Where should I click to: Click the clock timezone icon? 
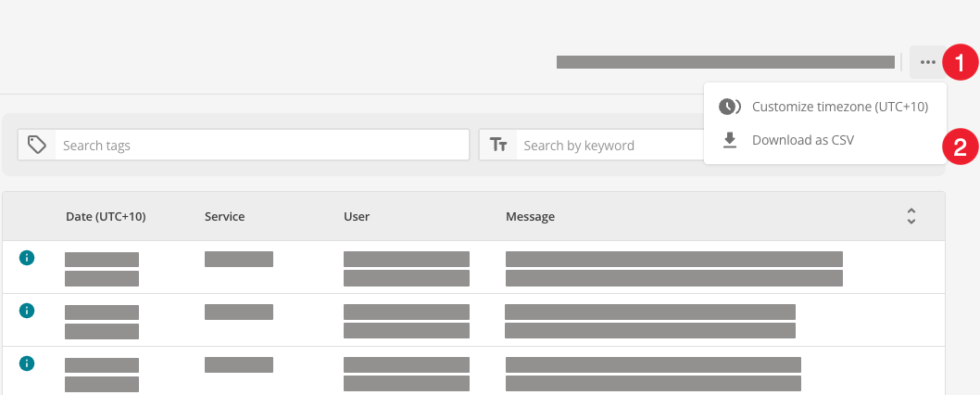tap(729, 107)
